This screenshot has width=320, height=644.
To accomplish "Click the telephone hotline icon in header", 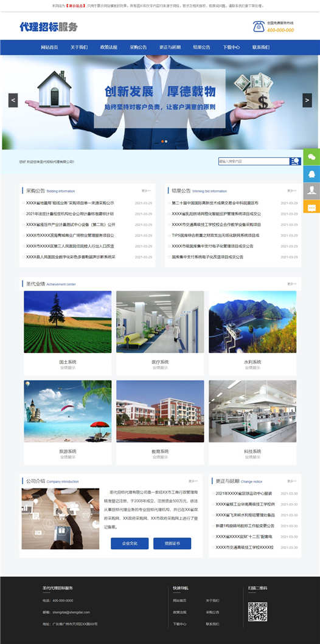I will point(259,26).
